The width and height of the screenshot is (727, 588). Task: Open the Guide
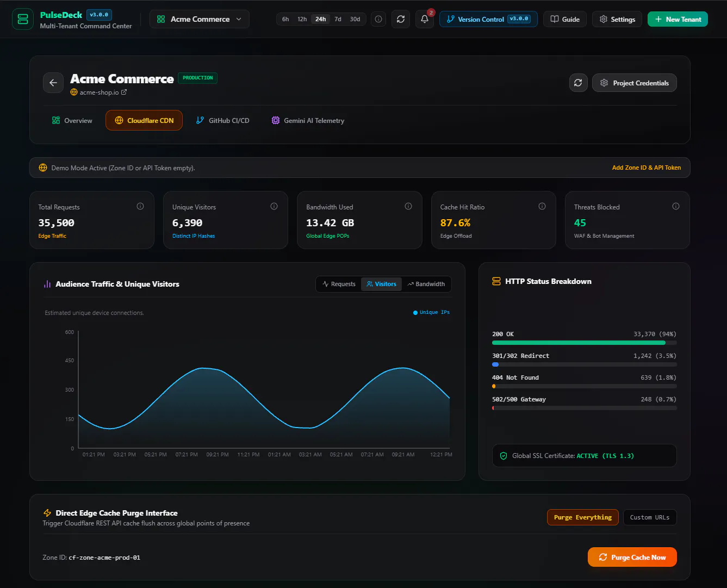tap(565, 19)
